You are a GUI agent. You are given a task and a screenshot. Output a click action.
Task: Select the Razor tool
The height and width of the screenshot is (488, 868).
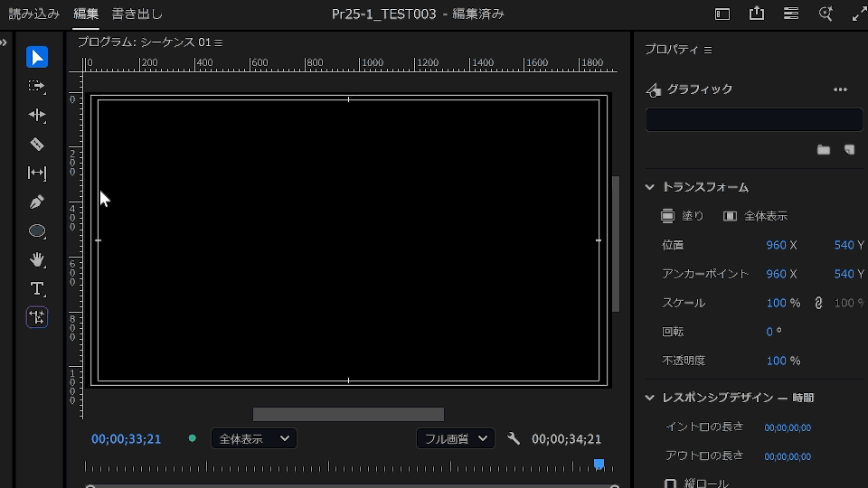[37, 144]
